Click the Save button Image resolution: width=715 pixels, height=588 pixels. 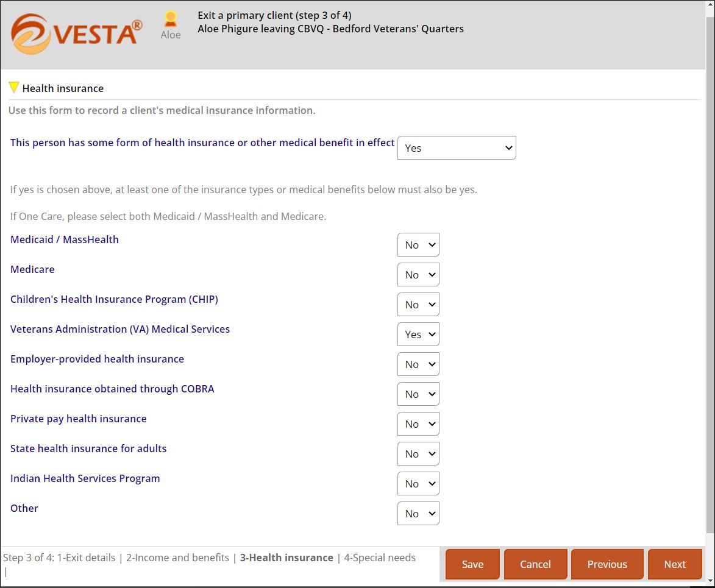pos(472,564)
